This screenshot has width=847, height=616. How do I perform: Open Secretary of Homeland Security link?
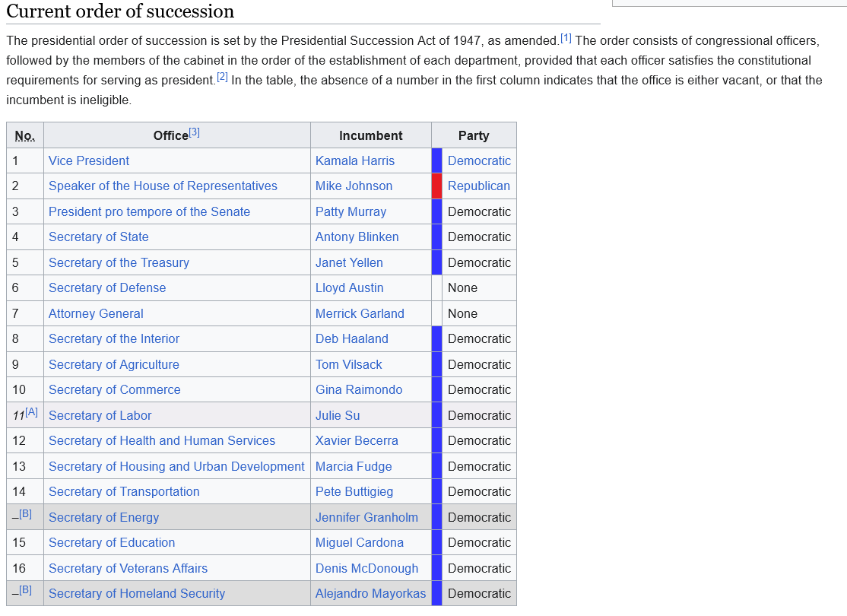click(136, 593)
